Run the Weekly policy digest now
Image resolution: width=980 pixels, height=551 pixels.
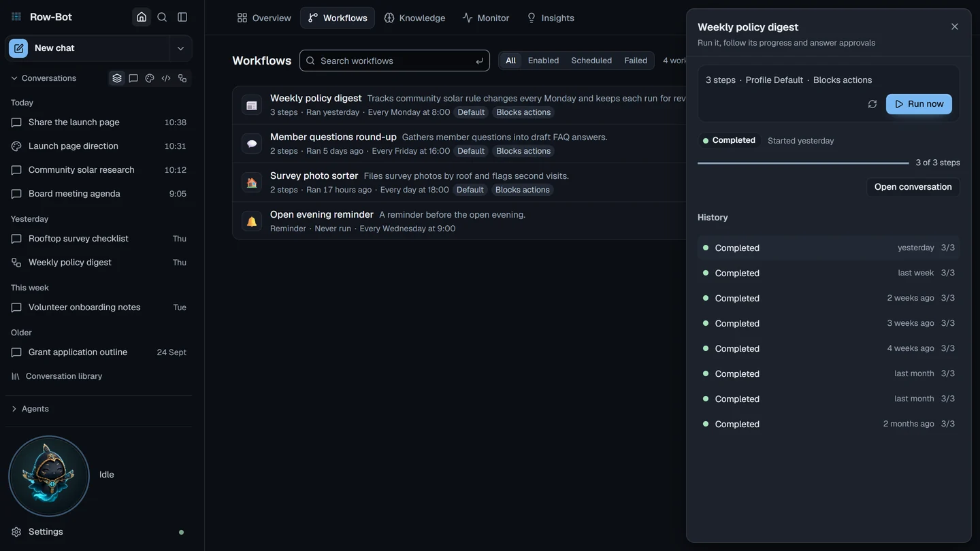(x=919, y=104)
